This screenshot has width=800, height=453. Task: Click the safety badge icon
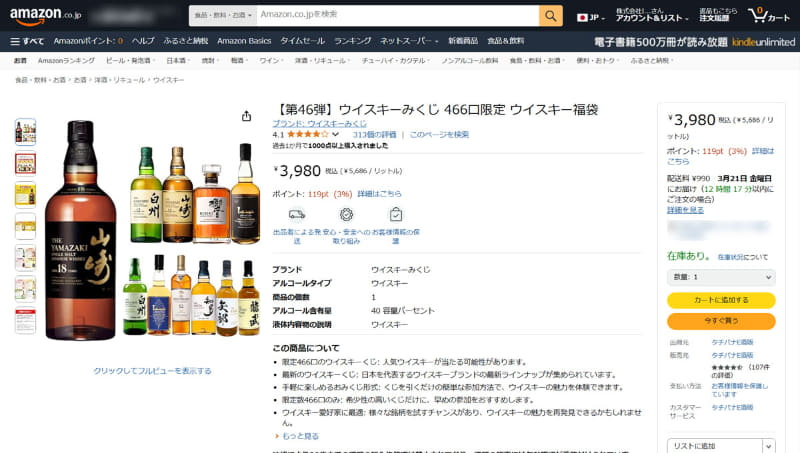346,214
